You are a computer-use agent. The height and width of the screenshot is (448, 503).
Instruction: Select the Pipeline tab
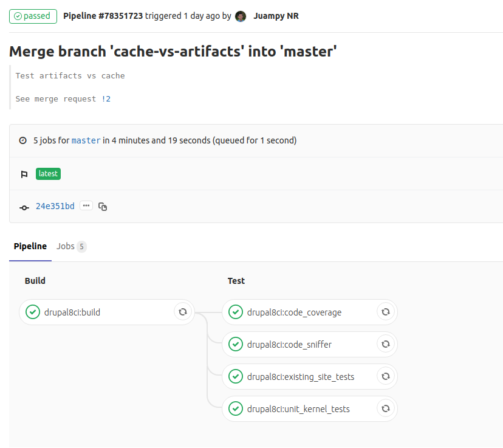point(30,246)
